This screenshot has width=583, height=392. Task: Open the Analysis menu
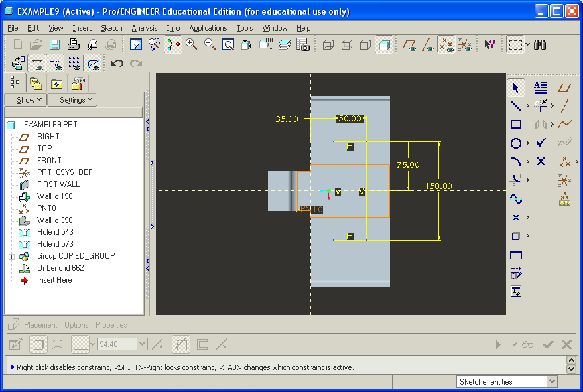[x=144, y=28]
